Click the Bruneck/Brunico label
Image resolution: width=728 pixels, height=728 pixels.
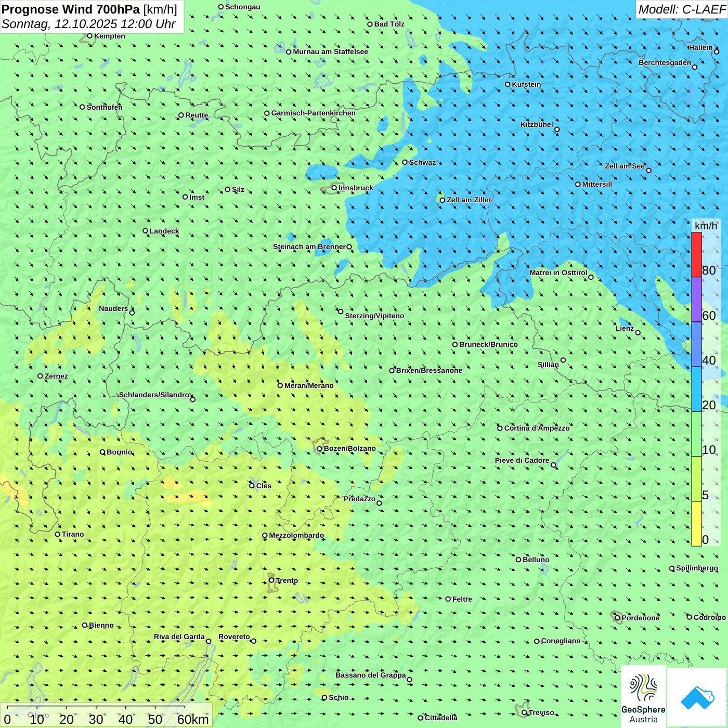tap(488, 344)
